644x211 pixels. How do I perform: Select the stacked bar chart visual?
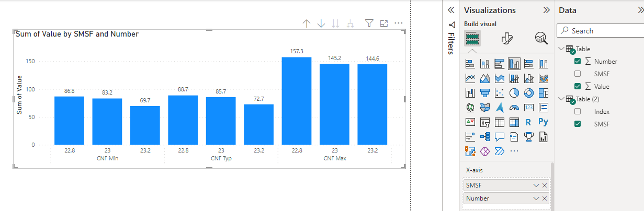tap(470, 64)
